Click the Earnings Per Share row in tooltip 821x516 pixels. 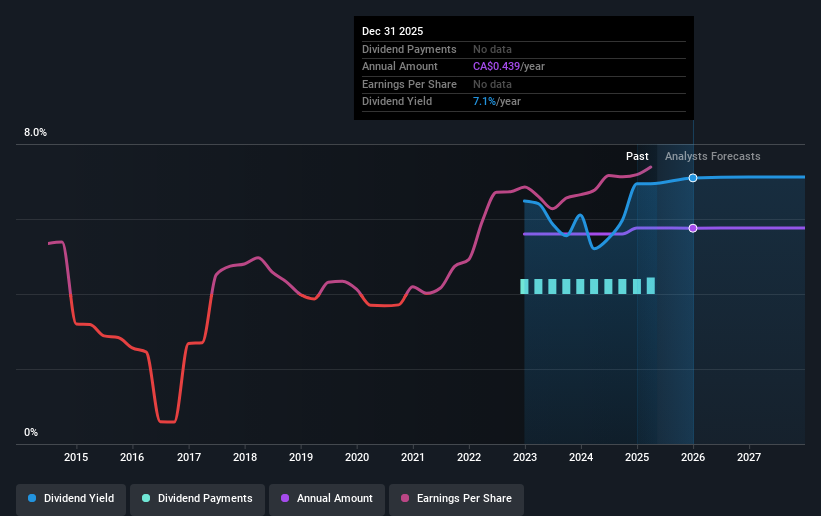pyautogui.click(x=524, y=84)
